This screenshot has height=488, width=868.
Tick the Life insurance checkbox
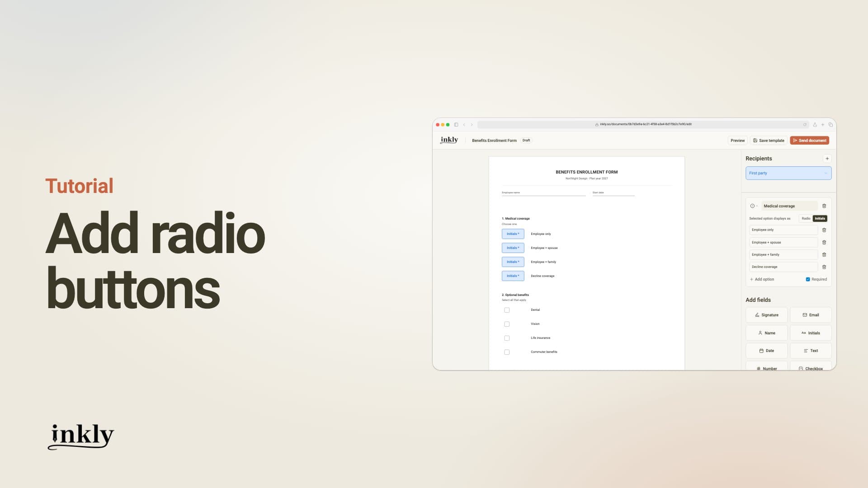point(507,338)
